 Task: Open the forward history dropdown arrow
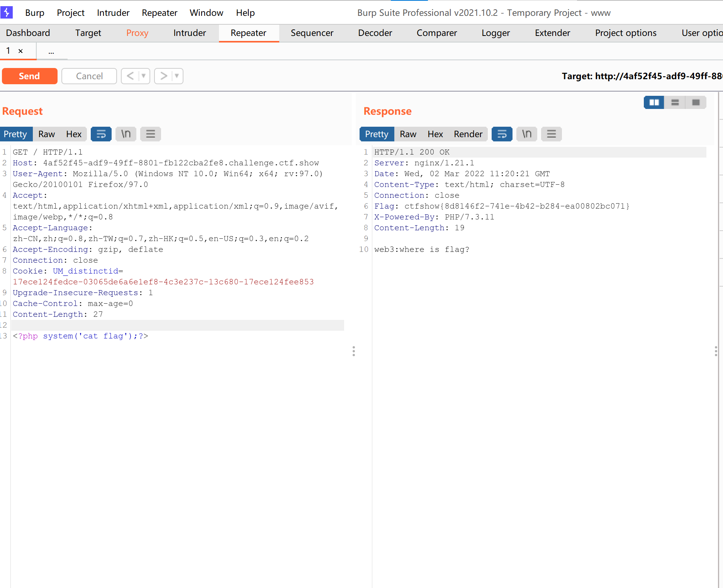coord(177,76)
